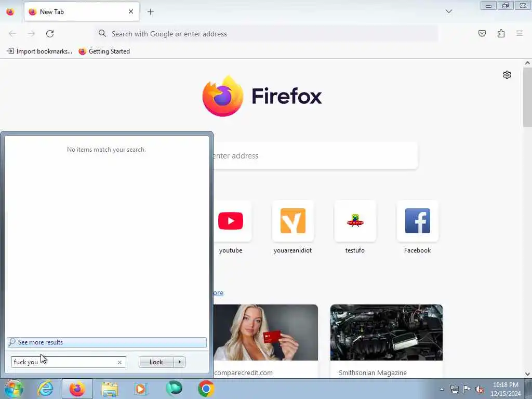Click the Windows Start orb
Image resolution: width=532 pixels, height=399 pixels.
click(14, 389)
